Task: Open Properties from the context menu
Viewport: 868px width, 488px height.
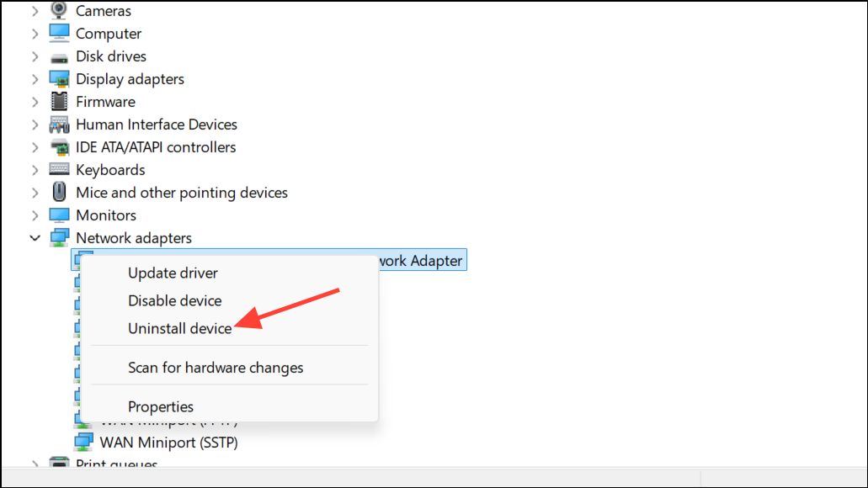Action: point(161,406)
